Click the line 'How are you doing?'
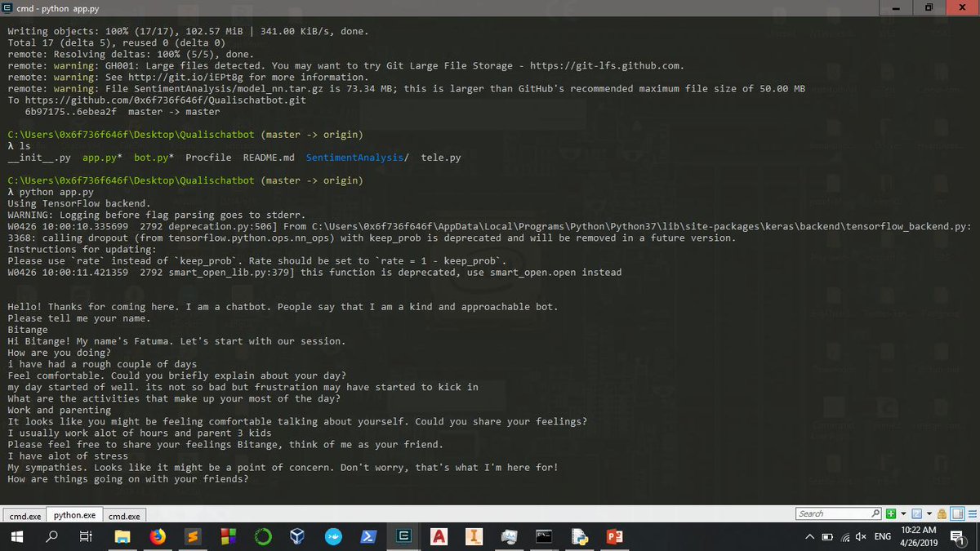The width and height of the screenshot is (980, 551). click(x=59, y=353)
